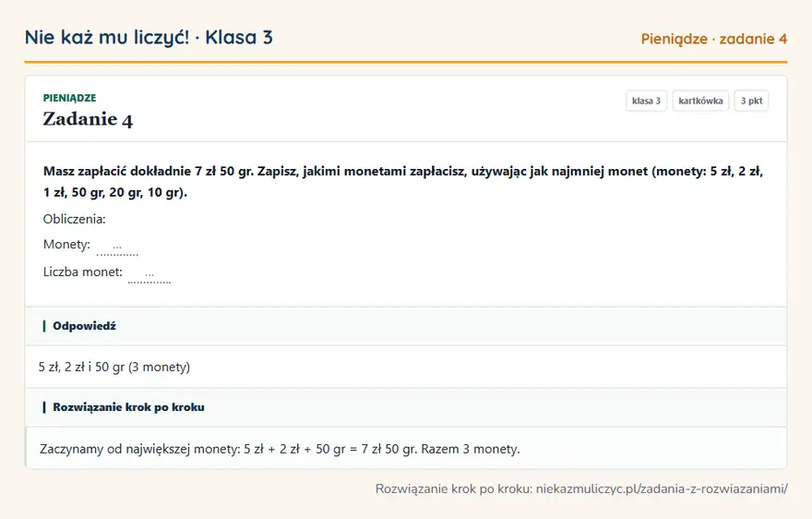Click the 'Monety:' label
The image size is (812, 519).
[x=66, y=244]
